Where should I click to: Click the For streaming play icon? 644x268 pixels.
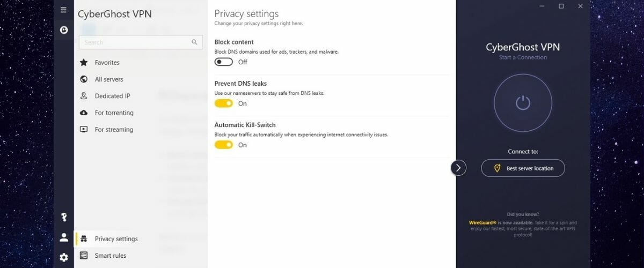(x=84, y=129)
